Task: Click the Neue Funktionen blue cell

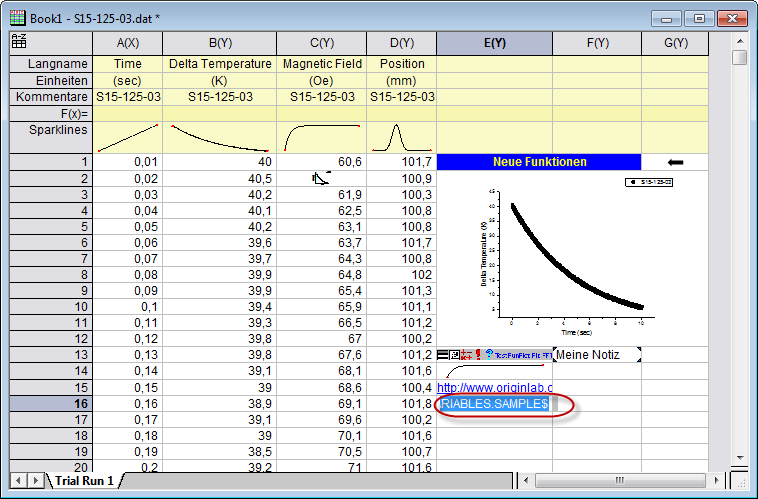Action: [539, 162]
